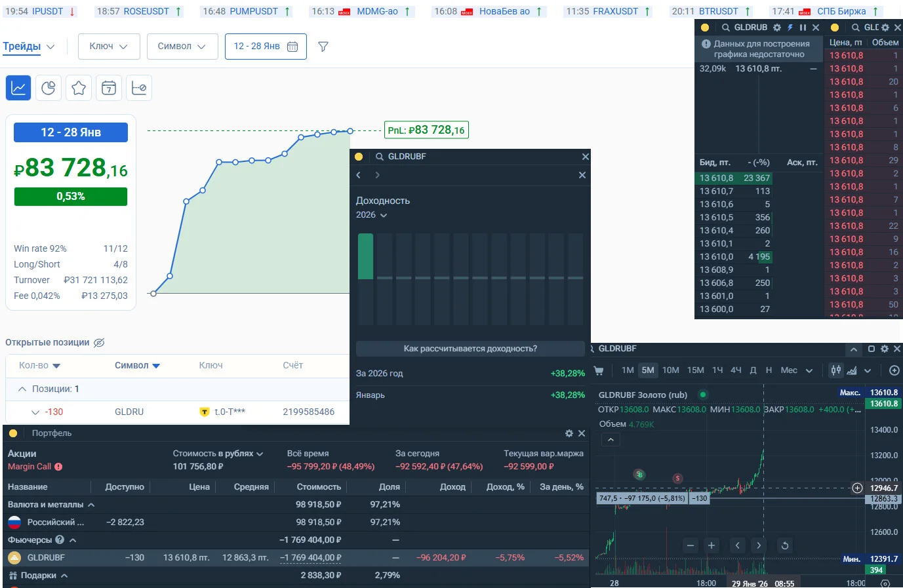Click the shopping cart icon in chart toolbar
The image size is (903, 588).
(598, 370)
